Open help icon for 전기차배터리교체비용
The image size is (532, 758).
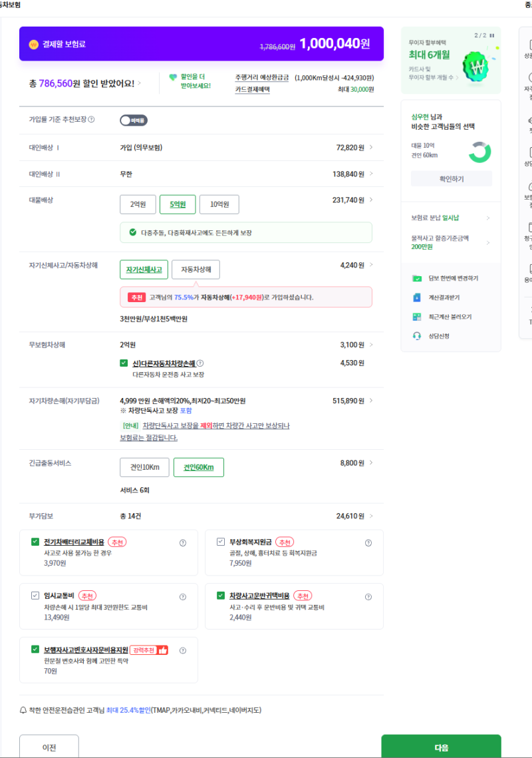tap(183, 543)
